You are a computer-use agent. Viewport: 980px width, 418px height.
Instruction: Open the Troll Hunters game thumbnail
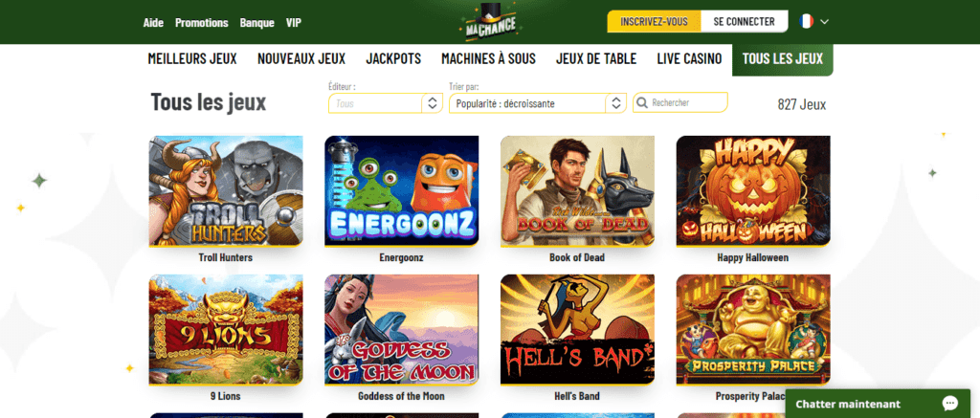tap(226, 190)
